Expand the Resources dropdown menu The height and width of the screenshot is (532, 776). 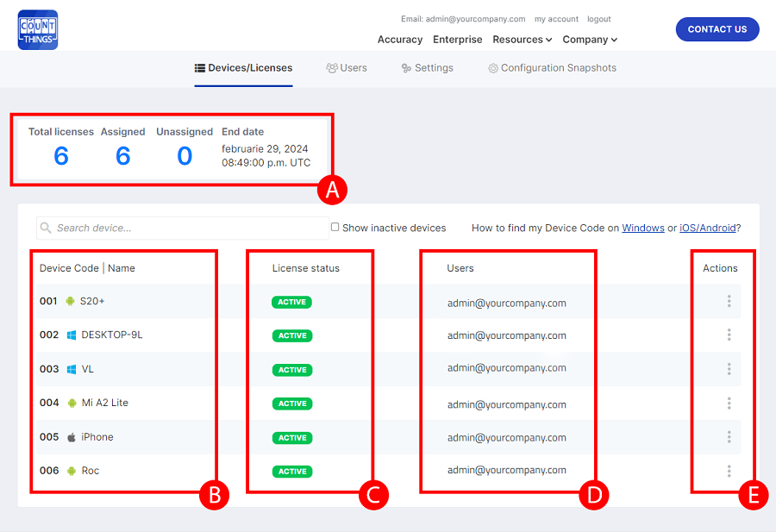click(523, 40)
